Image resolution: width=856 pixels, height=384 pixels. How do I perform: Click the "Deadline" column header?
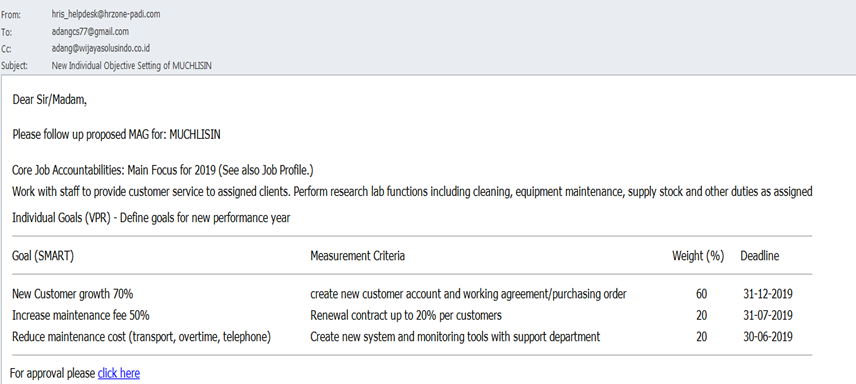[x=759, y=256]
